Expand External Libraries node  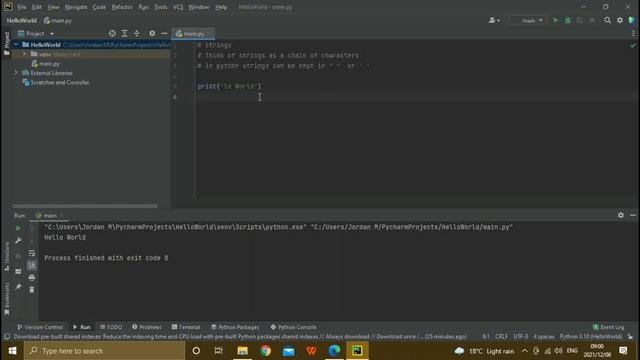point(16,73)
